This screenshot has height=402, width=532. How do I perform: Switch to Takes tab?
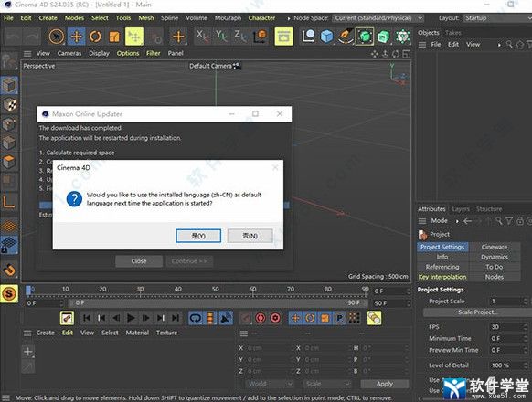[x=453, y=33]
